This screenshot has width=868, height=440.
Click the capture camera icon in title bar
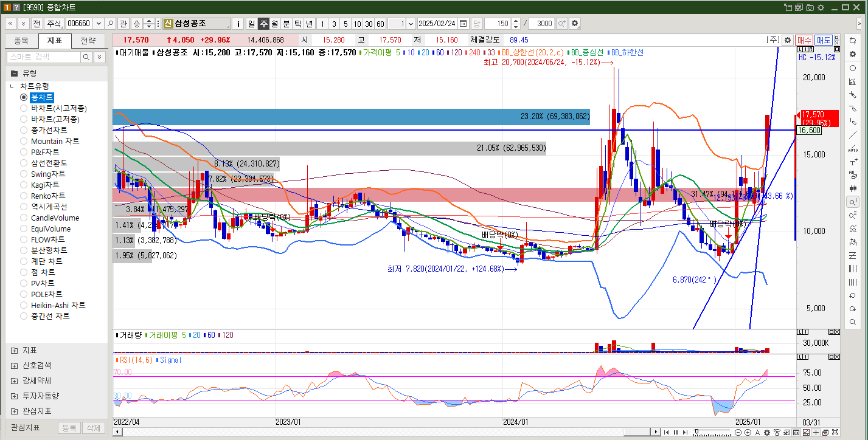tap(810, 7)
